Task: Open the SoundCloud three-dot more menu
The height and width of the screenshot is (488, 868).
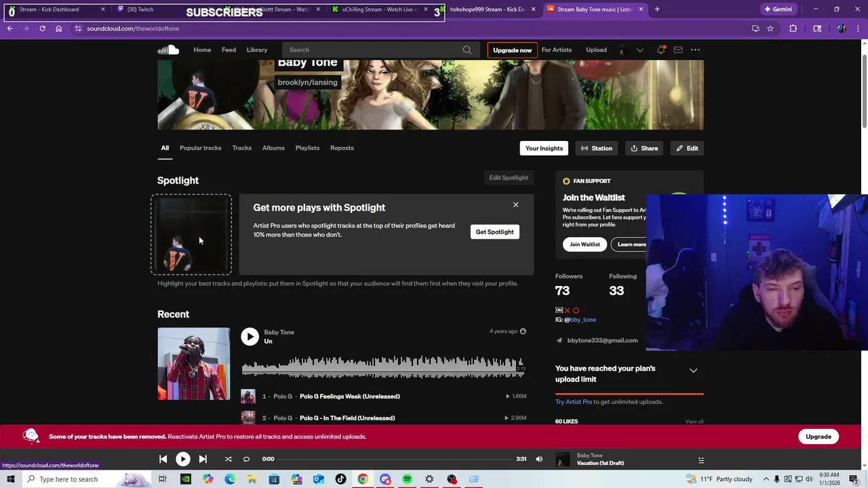Action: pos(695,49)
